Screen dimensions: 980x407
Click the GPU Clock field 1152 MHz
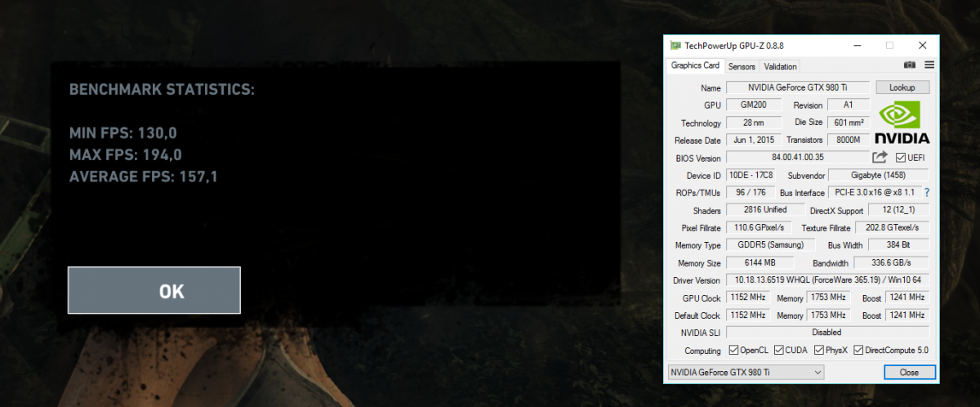click(747, 297)
